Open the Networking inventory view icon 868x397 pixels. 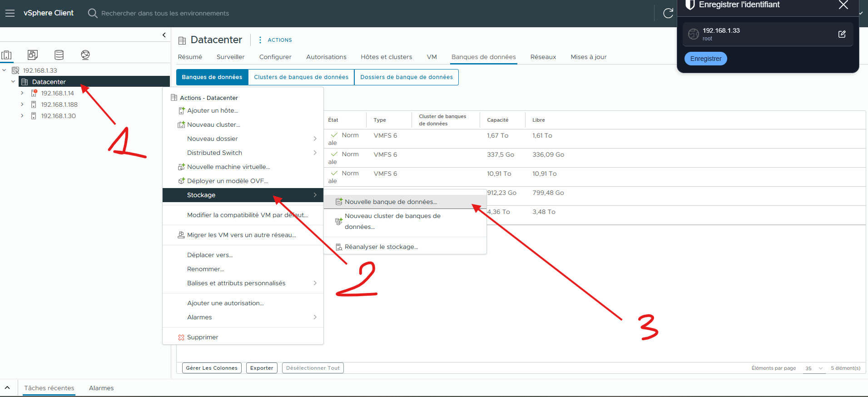tap(85, 55)
